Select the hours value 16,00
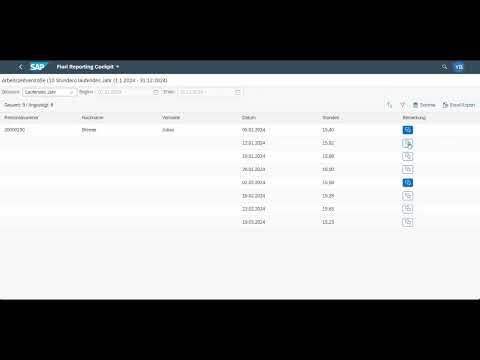The image size is (480, 360). pyautogui.click(x=328, y=169)
